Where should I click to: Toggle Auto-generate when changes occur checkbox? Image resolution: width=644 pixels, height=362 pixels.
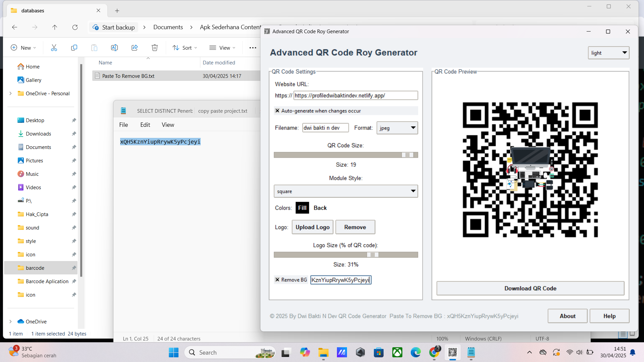click(x=278, y=111)
